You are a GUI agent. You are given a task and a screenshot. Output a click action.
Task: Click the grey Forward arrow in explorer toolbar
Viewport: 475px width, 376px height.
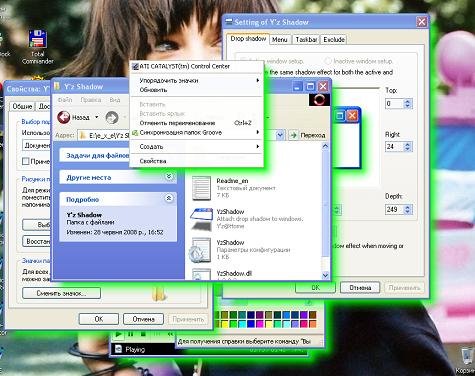112,117
